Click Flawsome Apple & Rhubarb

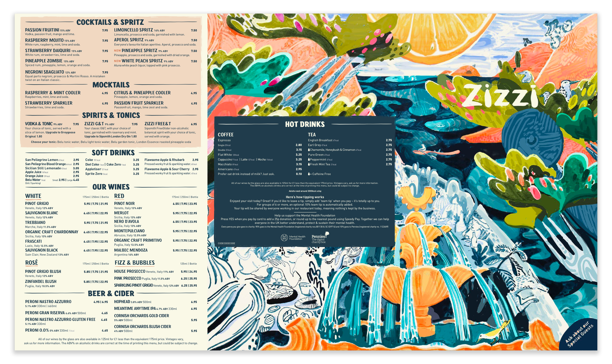[165, 160]
